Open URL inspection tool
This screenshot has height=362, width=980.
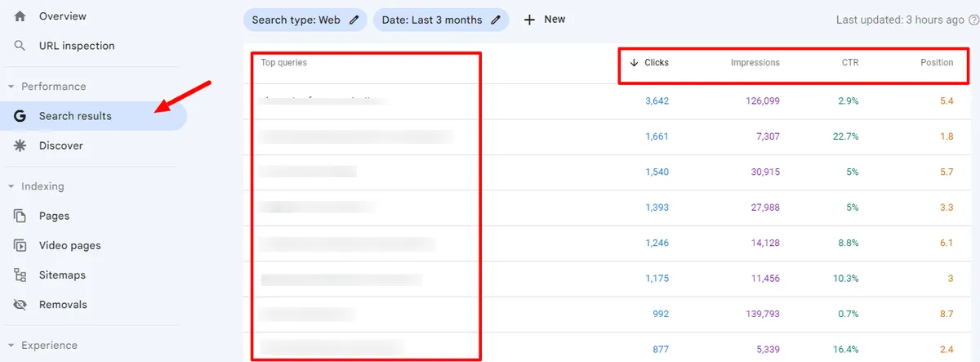coord(77,46)
